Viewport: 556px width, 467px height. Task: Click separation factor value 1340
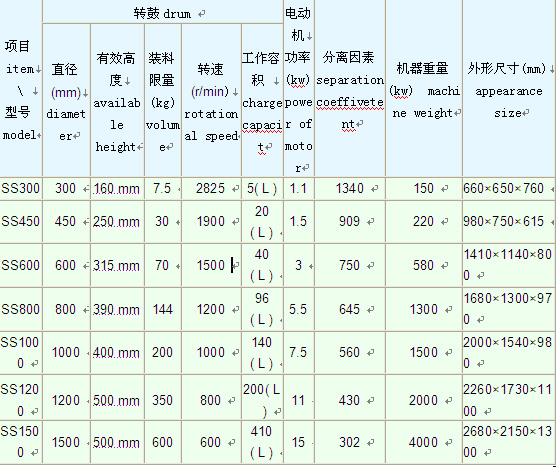pyautogui.click(x=350, y=189)
